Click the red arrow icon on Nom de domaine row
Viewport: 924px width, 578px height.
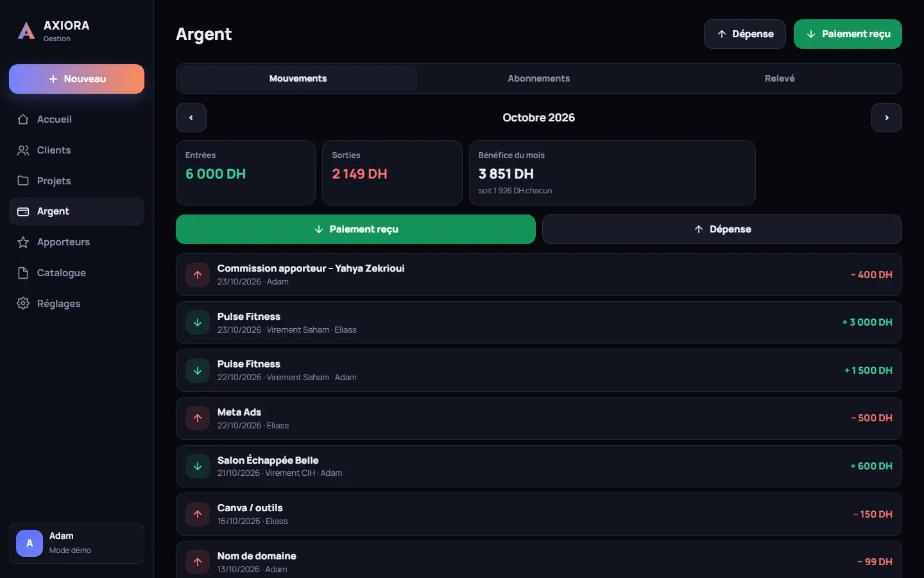pos(198,562)
